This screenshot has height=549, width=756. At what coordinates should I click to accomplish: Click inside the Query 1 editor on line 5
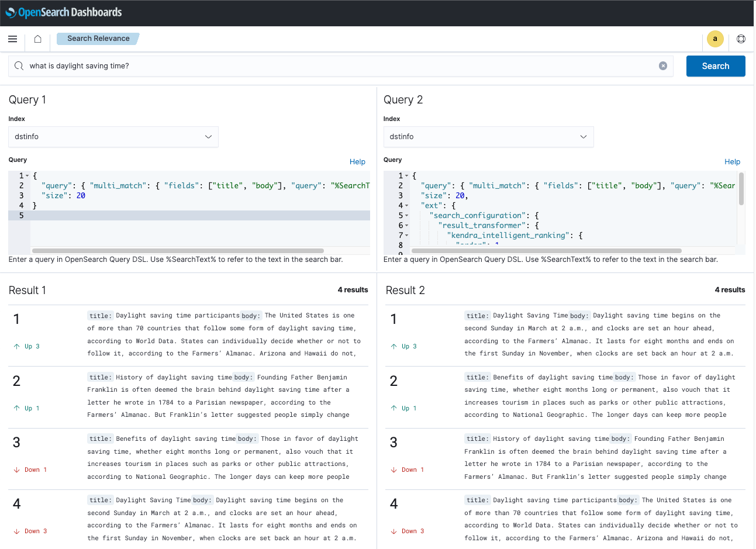click(x=200, y=215)
